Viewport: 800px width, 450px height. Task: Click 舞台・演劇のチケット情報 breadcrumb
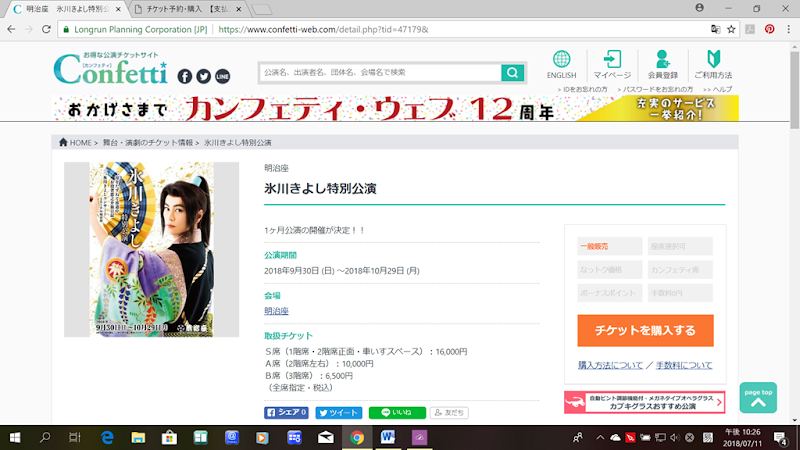(x=147, y=142)
